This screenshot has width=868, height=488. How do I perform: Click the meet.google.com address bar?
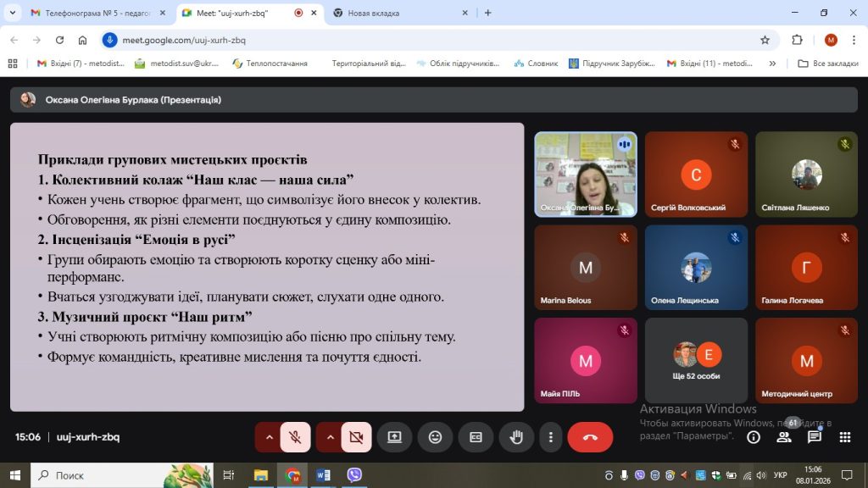tap(424, 40)
